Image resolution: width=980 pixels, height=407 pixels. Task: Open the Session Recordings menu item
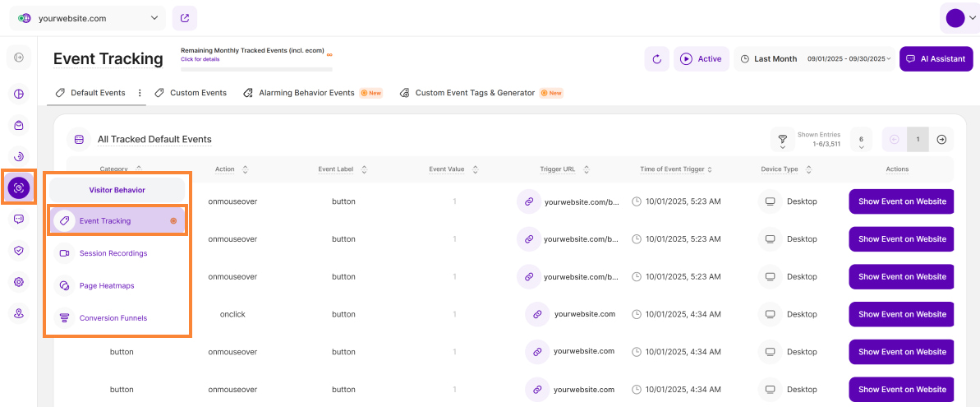pyautogui.click(x=113, y=253)
